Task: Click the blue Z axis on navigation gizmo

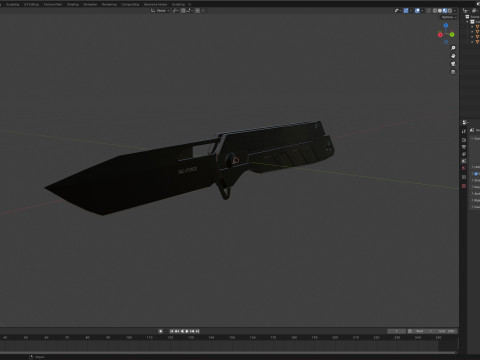Action: click(446, 25)
